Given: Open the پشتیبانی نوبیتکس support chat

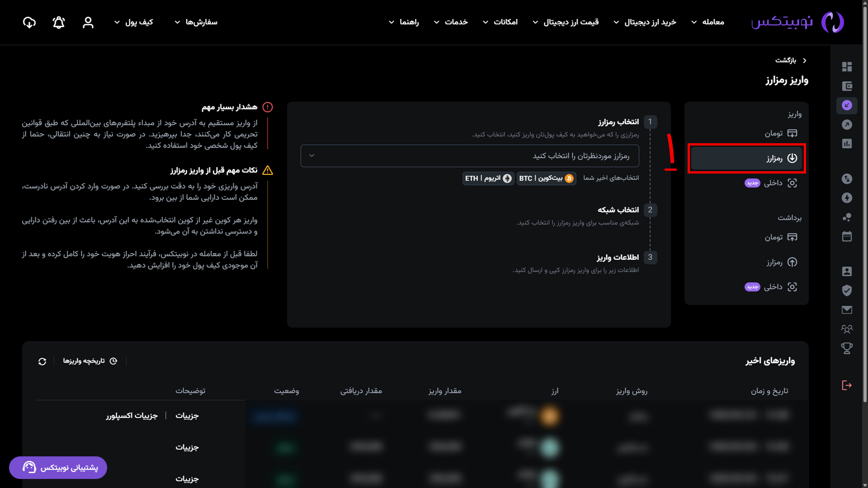Looking at the screenshot, I should click(x=58, y=468).
